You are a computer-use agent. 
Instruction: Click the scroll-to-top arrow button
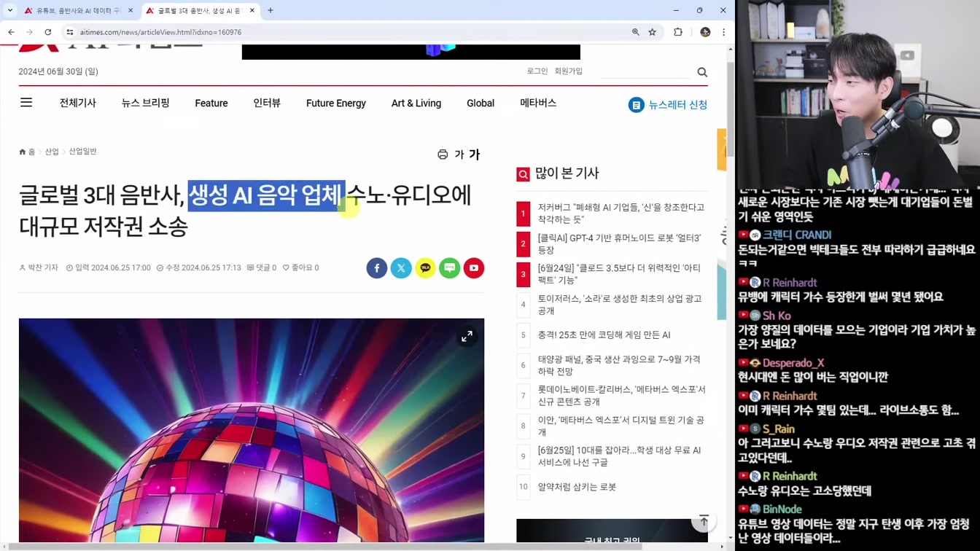click(704, 520)
